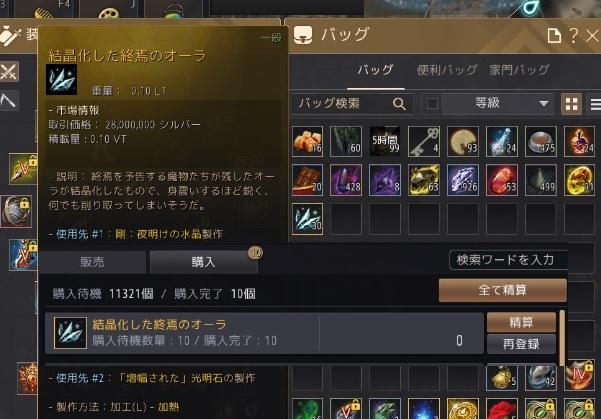Image resolution: width=601 pixels, height=419 pixels.
Task: Switch to list view of bag
Action: [x=595, y=104]
